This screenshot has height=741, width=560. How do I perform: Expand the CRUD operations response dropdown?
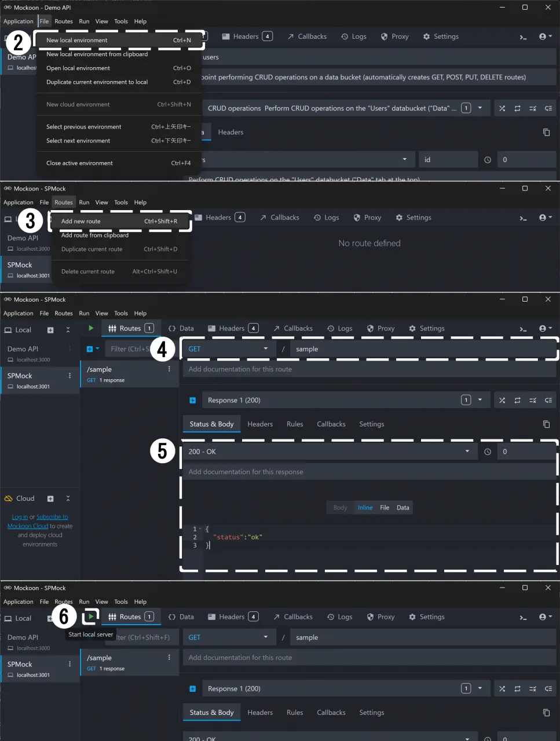tap(480, 108)
